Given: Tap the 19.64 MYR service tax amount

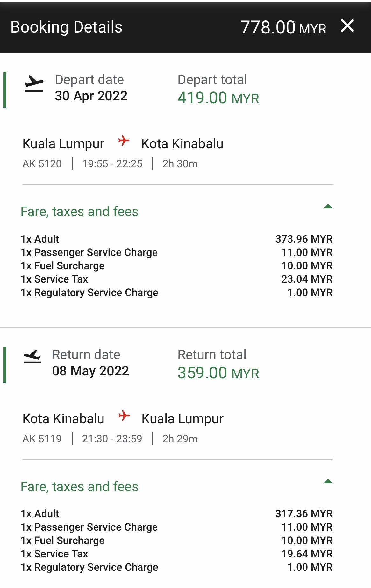Looking at the screenshot, I should [307, 554].
